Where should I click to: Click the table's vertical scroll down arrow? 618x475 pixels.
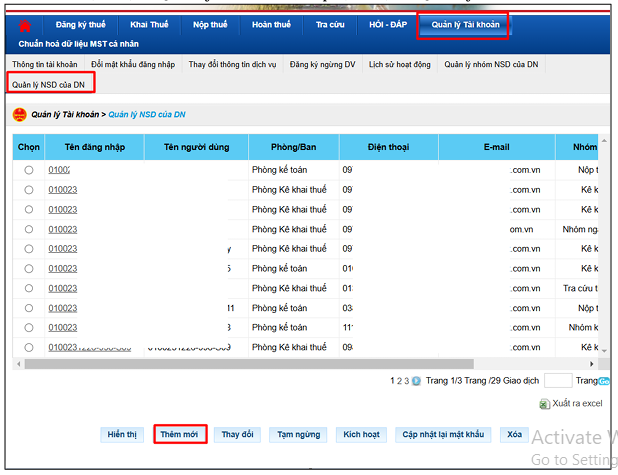click(604, 350)
